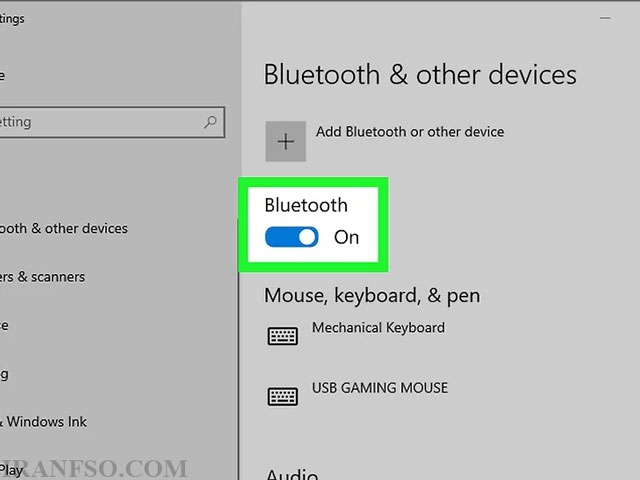Minimize the Settings window
The image size is (640, 480).
point(605,18)
